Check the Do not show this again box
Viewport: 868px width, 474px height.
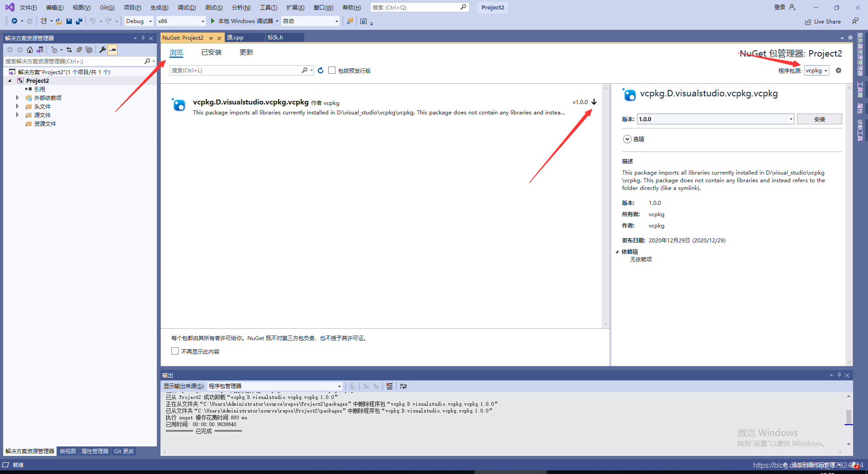[x=175, y=351]
